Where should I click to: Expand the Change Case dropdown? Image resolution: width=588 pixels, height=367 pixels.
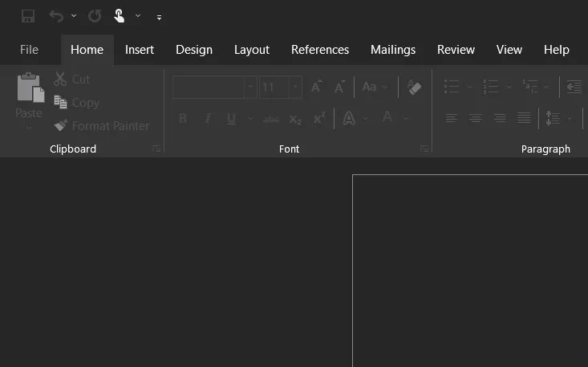[x=386, y=87]
